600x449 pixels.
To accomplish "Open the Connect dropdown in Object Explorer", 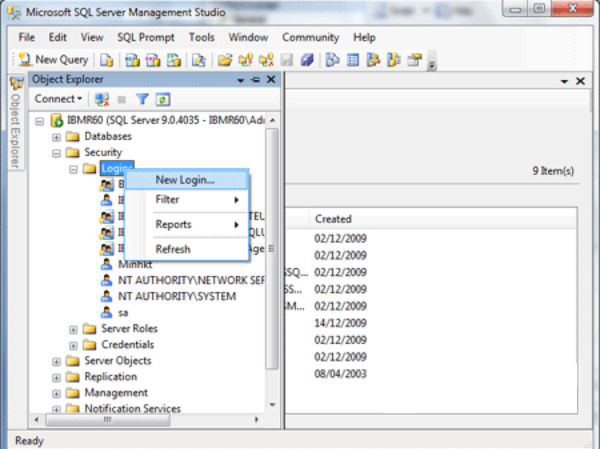I will (x=57, y=99).
